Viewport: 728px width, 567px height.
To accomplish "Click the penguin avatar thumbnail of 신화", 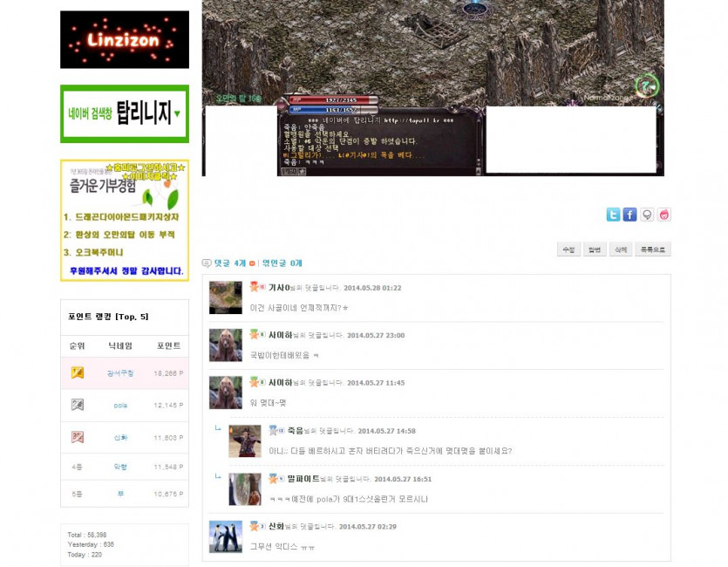I will [x=226, y=536].
